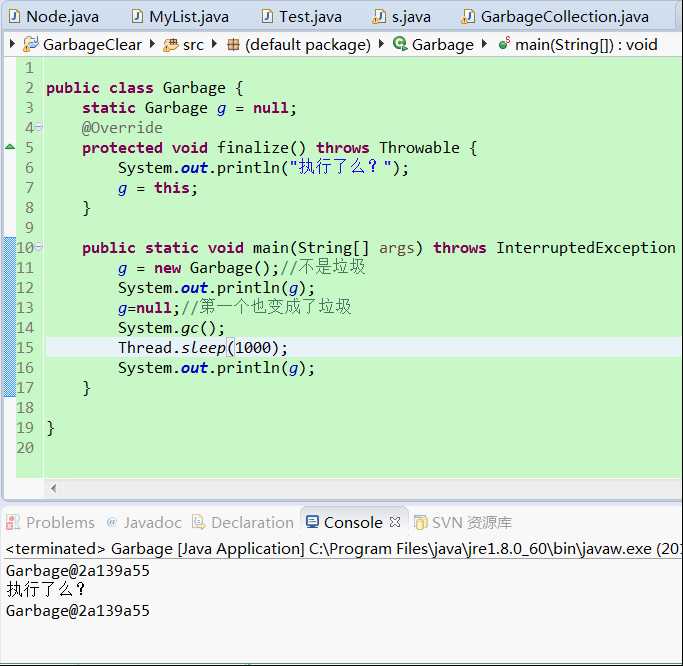This screenshot has height=666, width=683.
Task: Click the Javadoc tab @ icon
Action: coord(112,522)
